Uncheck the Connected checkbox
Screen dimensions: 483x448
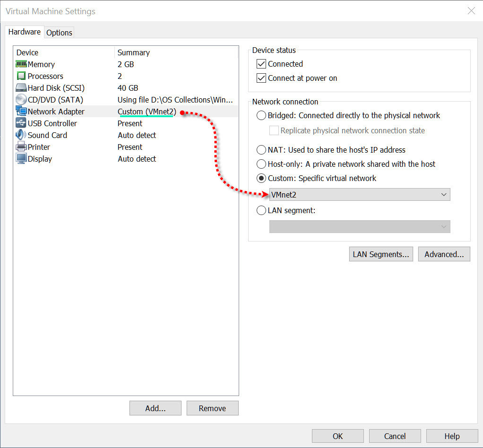tap(261, 64)
